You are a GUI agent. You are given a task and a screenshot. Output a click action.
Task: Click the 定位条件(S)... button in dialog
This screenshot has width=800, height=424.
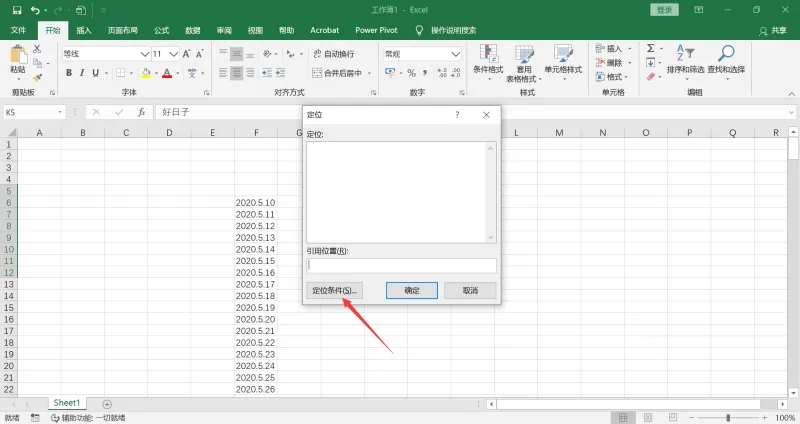pos(334,290)
